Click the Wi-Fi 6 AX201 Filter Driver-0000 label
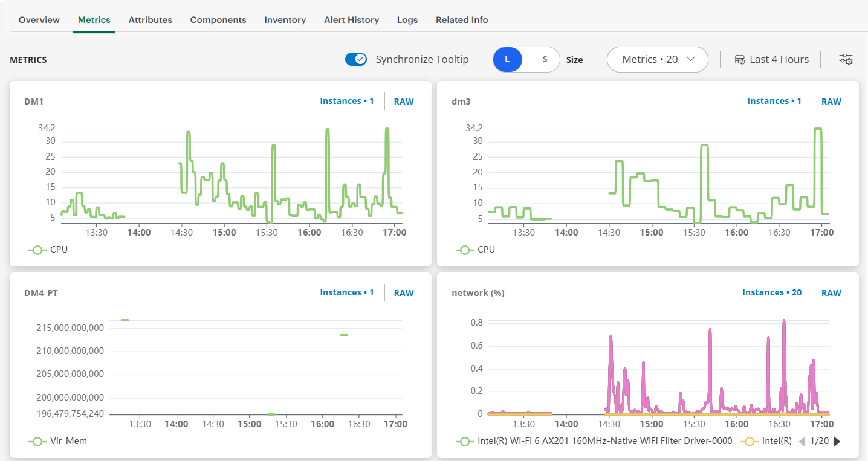The image size is (868, 461). [605, 441]
